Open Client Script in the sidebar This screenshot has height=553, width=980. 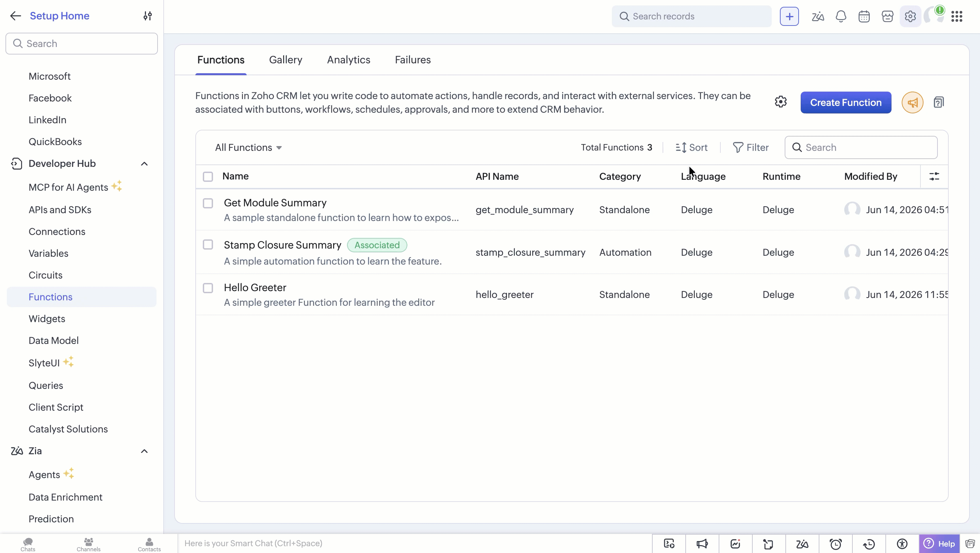point(56,407)
